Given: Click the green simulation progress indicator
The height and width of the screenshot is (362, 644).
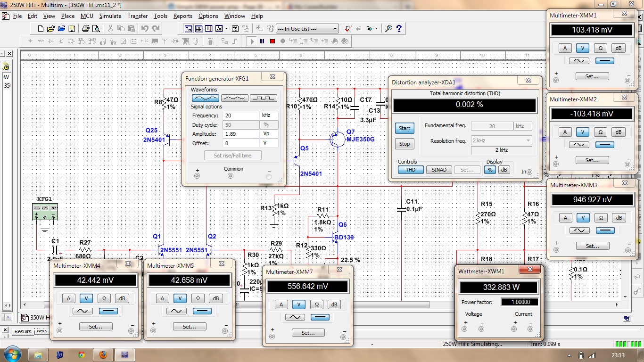Looking at the screenshot, I should (x=628, y=344).
